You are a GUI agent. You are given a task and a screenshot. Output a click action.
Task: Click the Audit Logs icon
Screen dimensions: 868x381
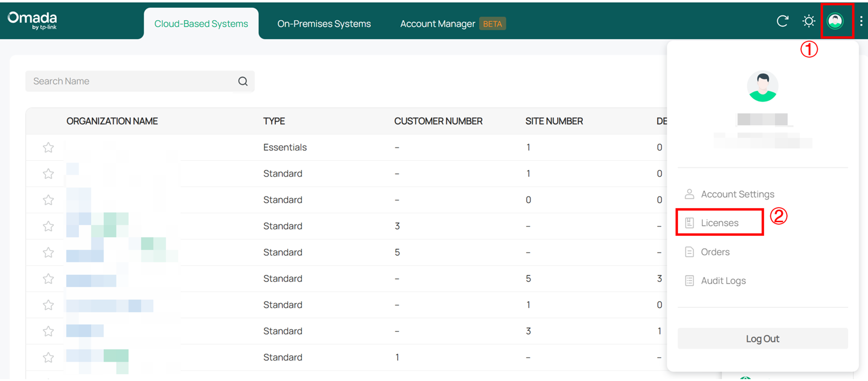(689, 280)
